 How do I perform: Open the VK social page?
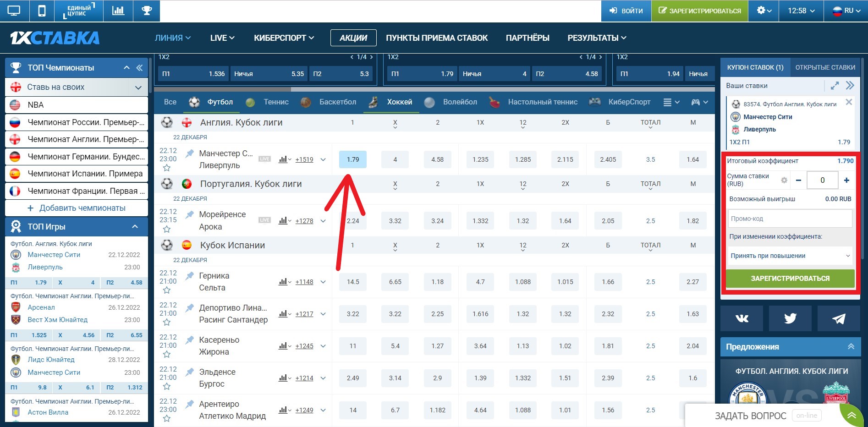[x=742, y=318]
